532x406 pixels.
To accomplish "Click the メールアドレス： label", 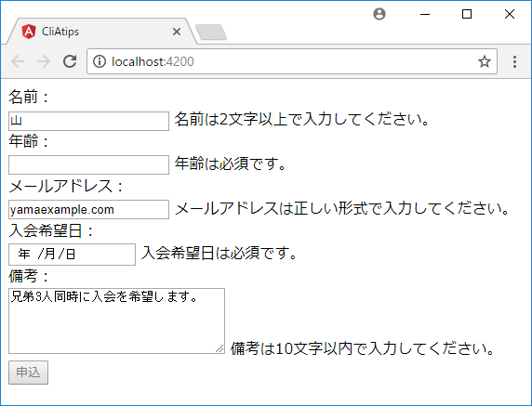I will tap(67, 186).
